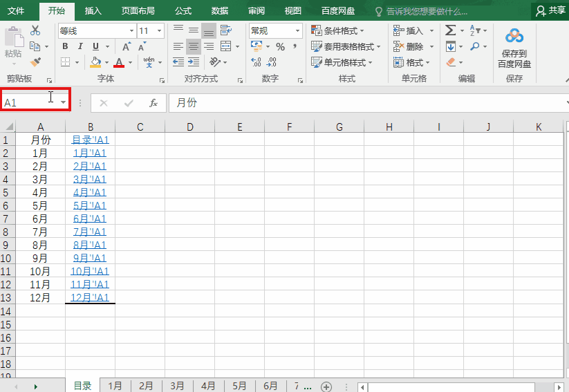569x392 pixels.
Task: Increase the cell indent
Action: pos(194,62)
